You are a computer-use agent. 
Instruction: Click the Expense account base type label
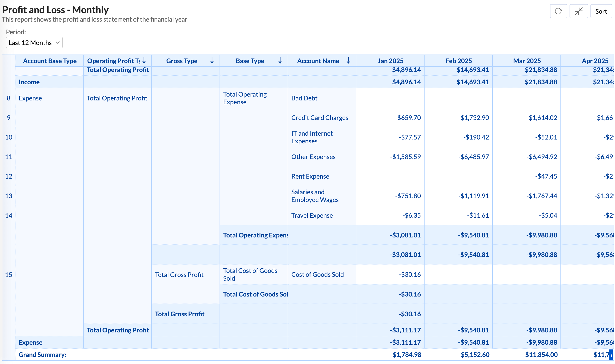point(30,98)
